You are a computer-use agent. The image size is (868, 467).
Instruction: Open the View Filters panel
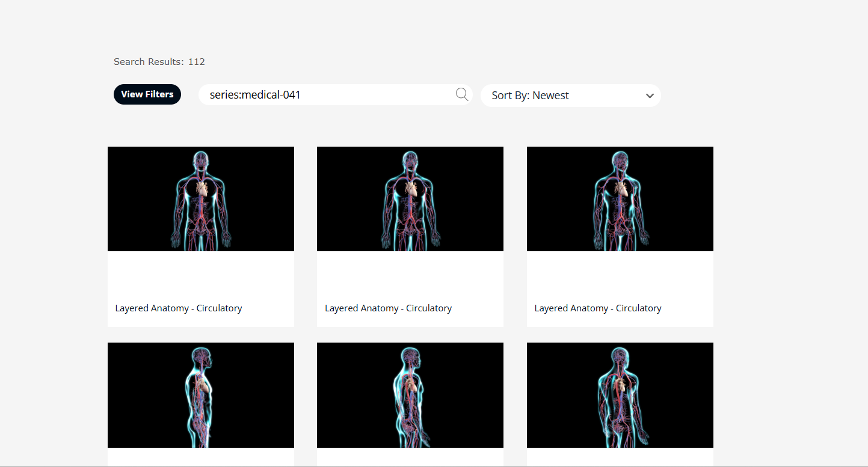click(x=147, y=94)
